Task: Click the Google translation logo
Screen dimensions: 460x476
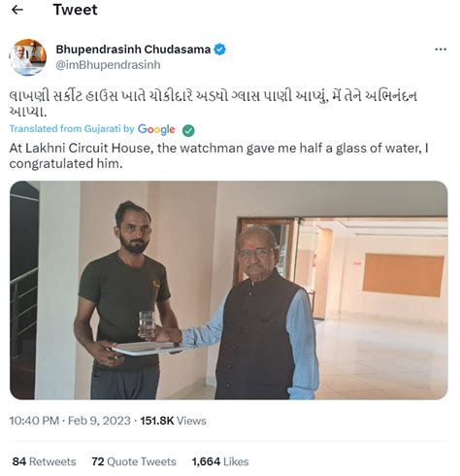Action: click(x=156, y=129)
